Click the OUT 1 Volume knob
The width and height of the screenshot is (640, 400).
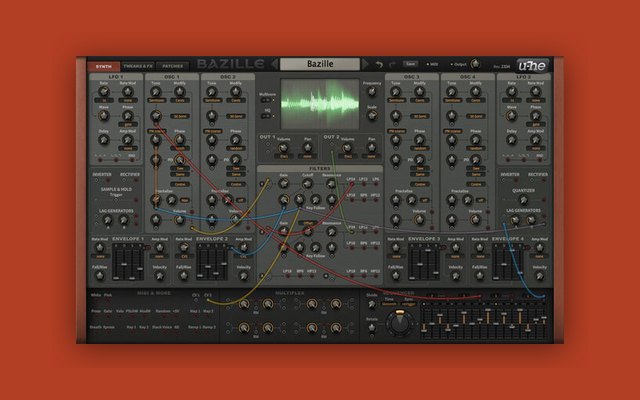(x=283, y=148)
